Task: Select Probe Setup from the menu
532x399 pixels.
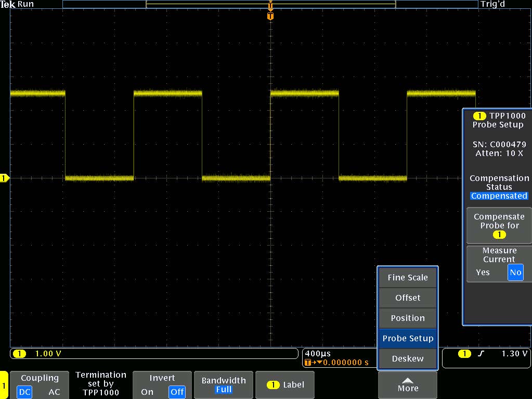Action: tap(407, 338)
